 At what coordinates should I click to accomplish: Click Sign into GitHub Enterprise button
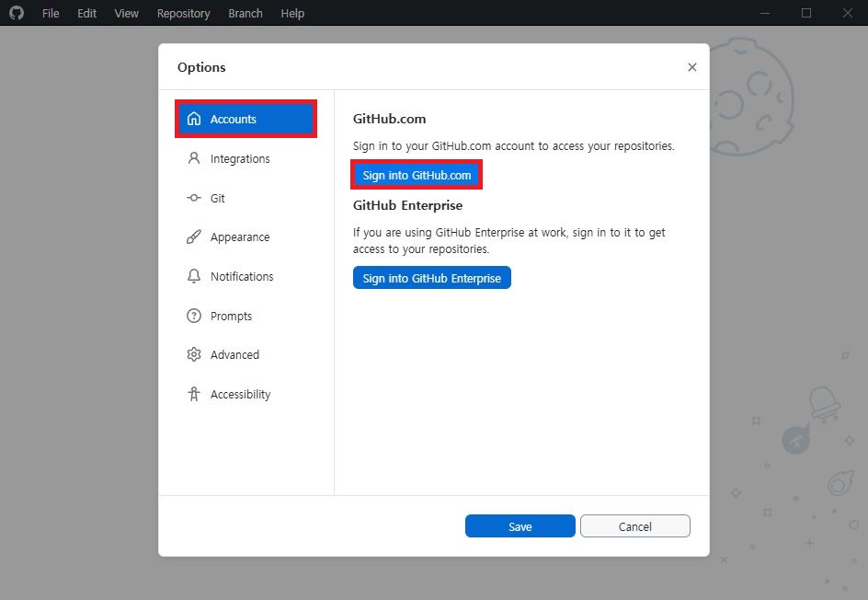(x=432, y=278)
